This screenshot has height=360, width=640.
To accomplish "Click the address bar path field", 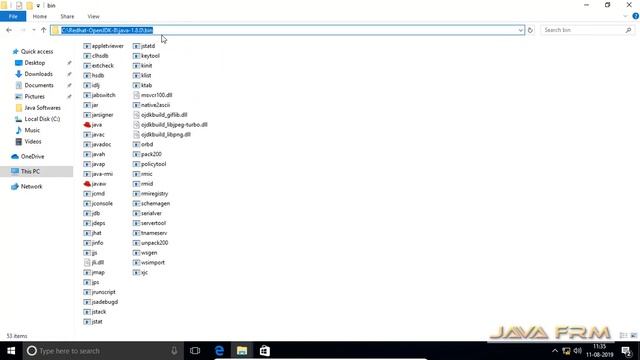I will 287,30.
